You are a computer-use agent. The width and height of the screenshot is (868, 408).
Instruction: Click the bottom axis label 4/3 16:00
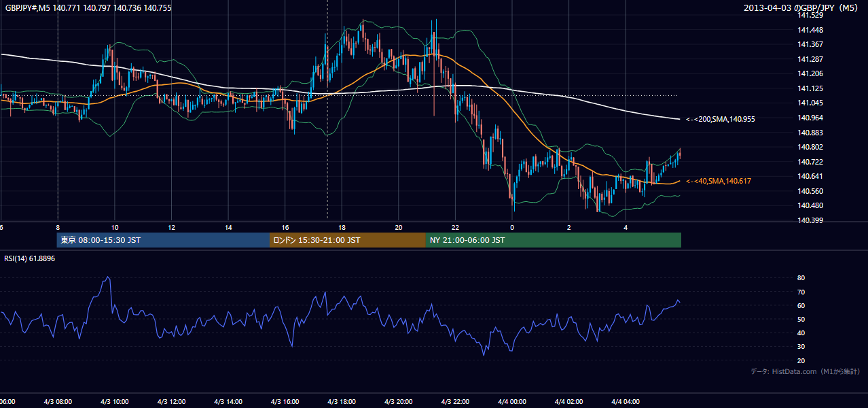[285, 402]
